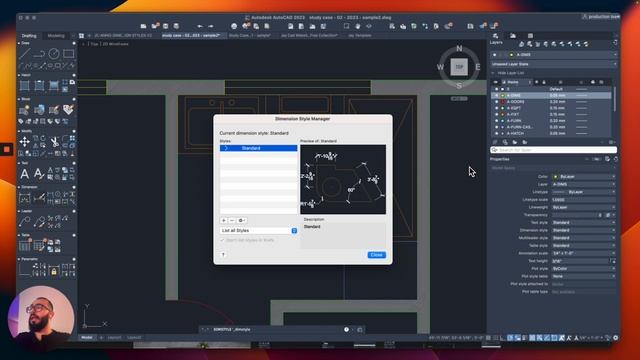Select the Polyline tool in Draw panel
The height and width of the screenshot is (360, 640).
pos(39,53)
